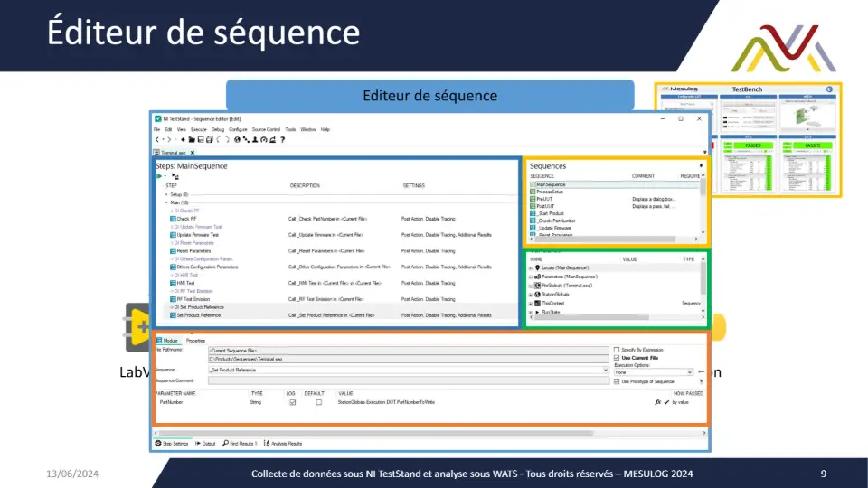
Task: Click the Back navigation arrow in toolbar
Action: (157, 140)
